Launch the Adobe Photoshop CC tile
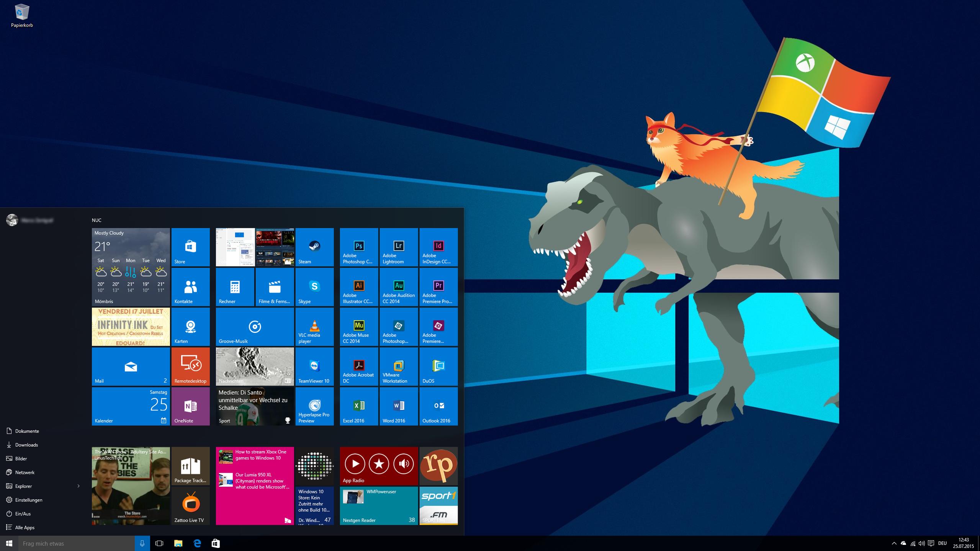The image size is (980, 551). 359,247
